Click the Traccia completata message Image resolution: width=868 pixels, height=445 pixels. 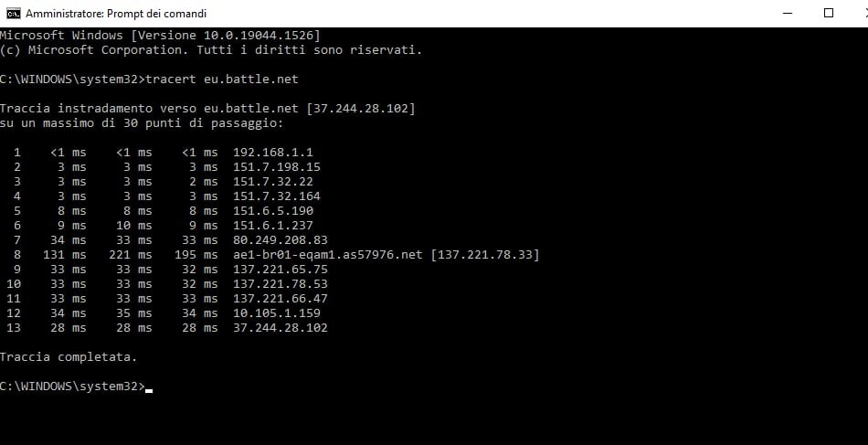(x=69, y=357)
